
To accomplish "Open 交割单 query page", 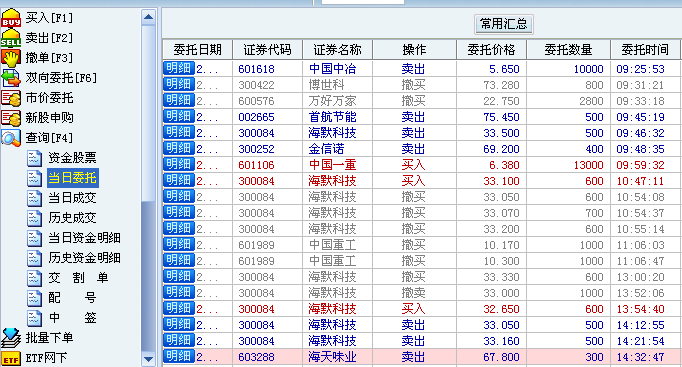I will [x=78, y=278].
